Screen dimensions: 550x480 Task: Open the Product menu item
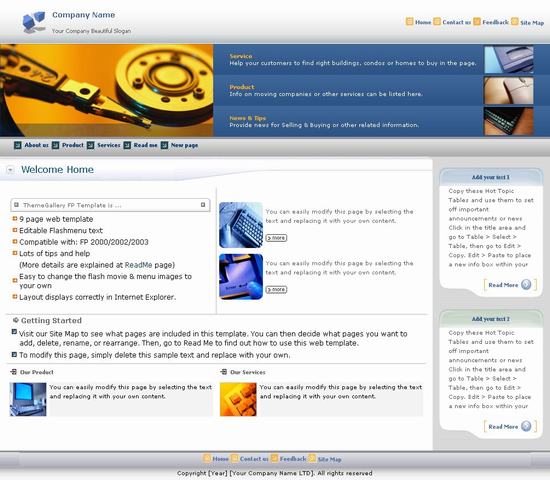[73, 145]
